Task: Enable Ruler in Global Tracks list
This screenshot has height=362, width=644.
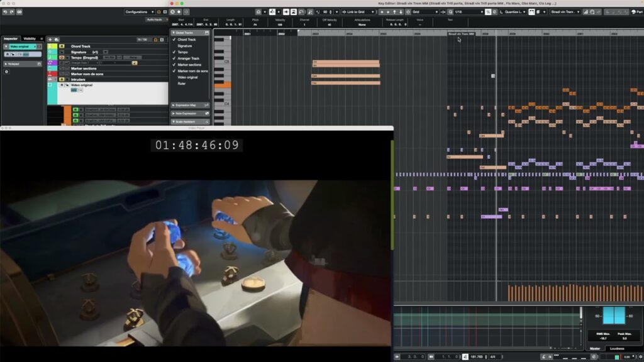Action: [x=182, y=84]
